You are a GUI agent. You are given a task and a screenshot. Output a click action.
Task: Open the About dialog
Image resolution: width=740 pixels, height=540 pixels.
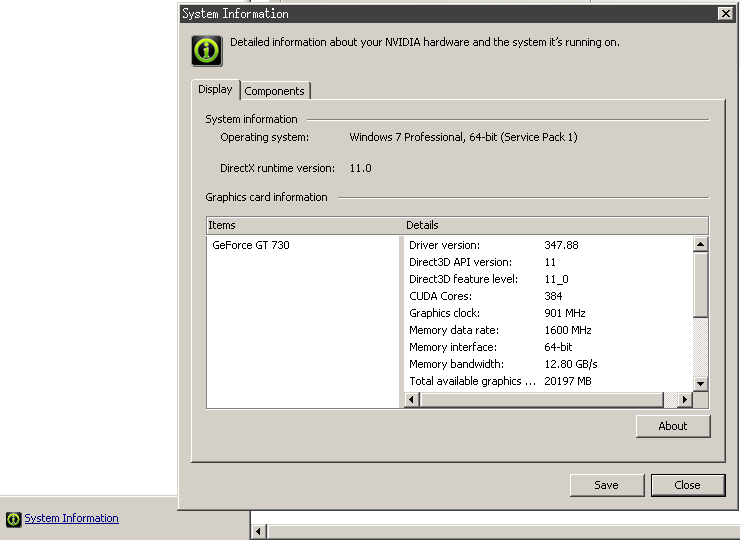coord(673,426)
